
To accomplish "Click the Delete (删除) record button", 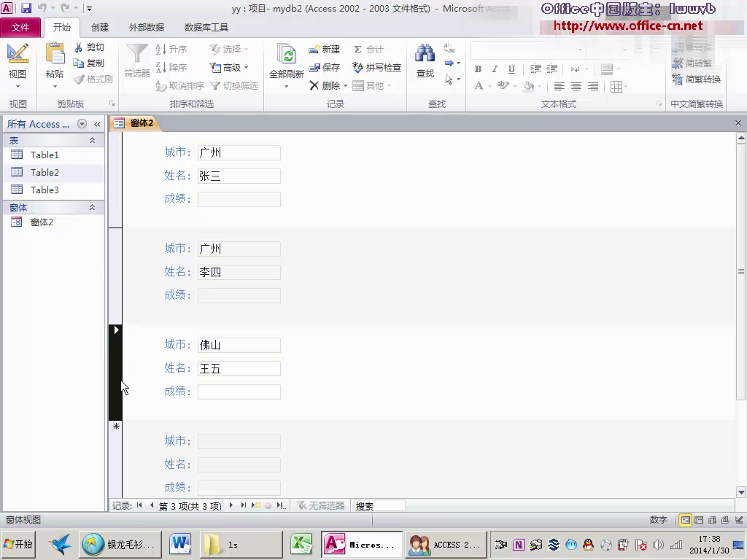I will pyautogui.click(x=328, y=86).
